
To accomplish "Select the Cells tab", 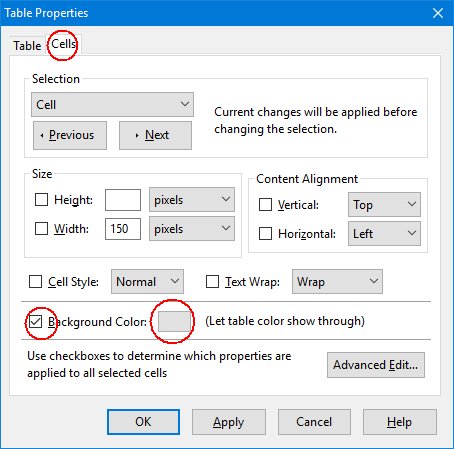I will click(x=64, y=44).
